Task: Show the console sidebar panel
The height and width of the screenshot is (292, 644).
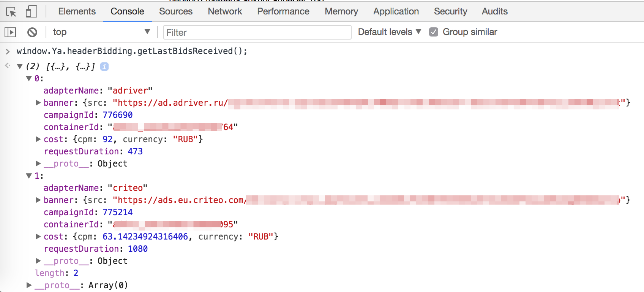Action: 10,32
